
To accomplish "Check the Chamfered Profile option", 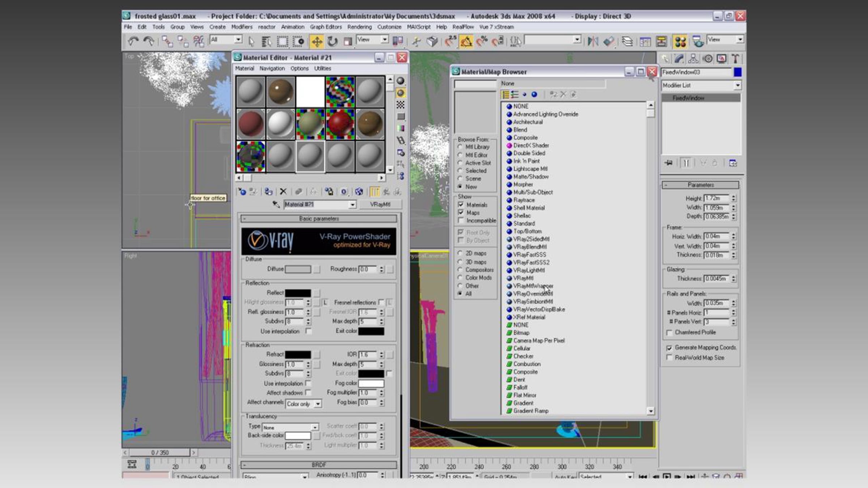I will (x=669, y=333).
